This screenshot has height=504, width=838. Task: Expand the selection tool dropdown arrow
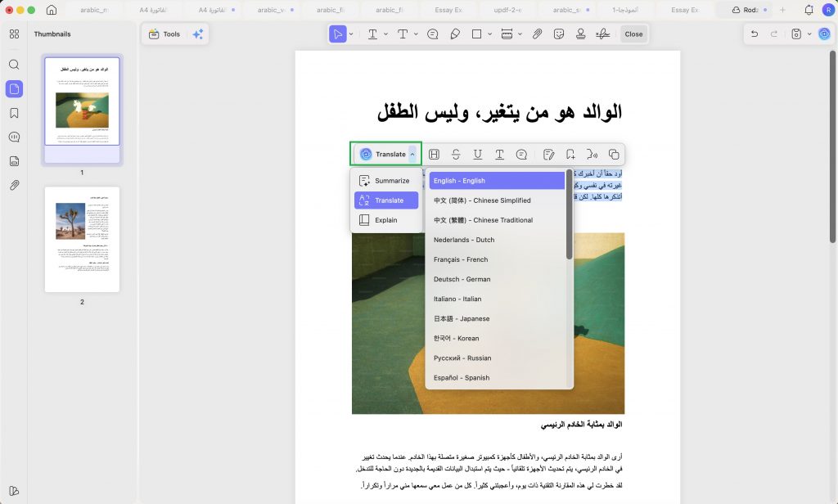click(x=351, y=34)
